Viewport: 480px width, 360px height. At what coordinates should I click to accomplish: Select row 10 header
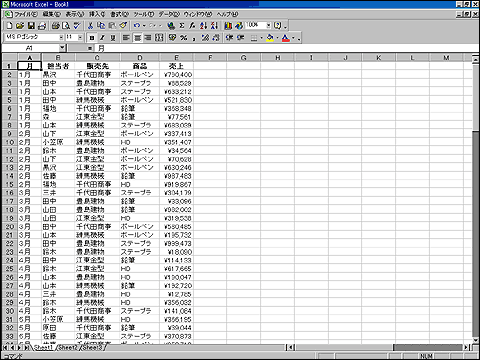point(9,142)
